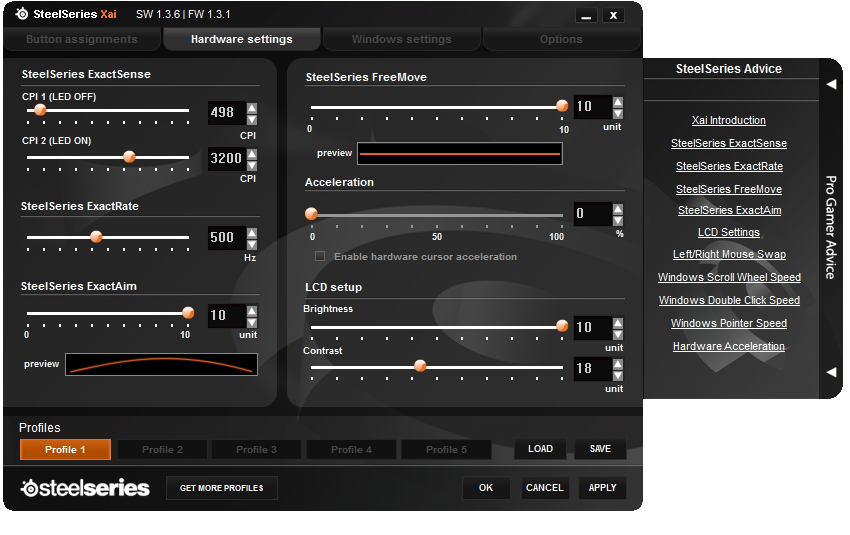Click the ExactRate slider handle
The height and width of the screenshot is (535, 850).
(96, 236)
